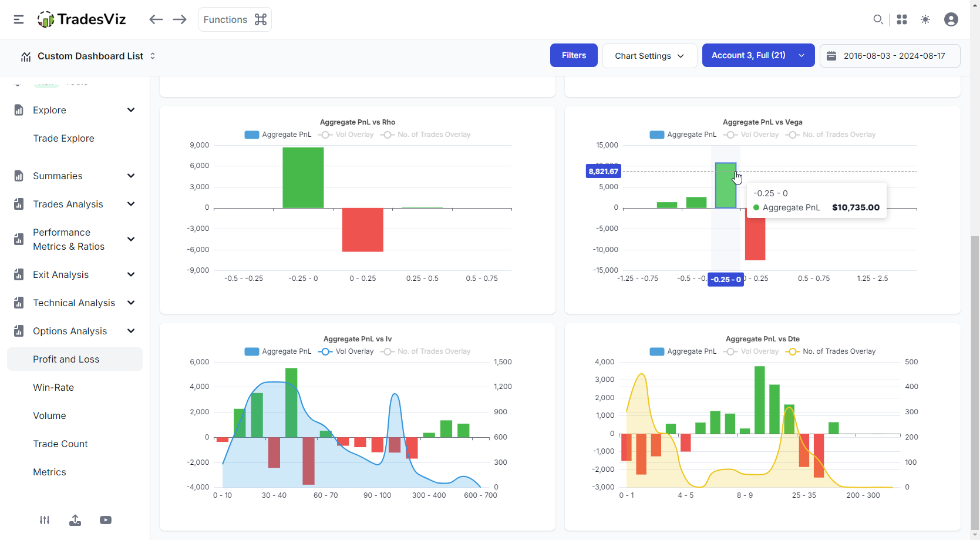Toggle Vol Overlay legend in Iv chart

tap(346, 351)
